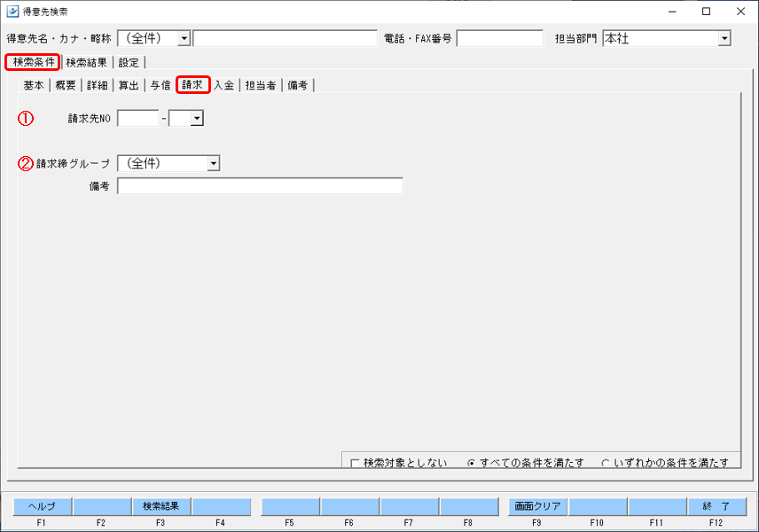Click the ヘルプ F1 button
The height and width of the screenshot is (532, 759).
[x=43, y=506]
